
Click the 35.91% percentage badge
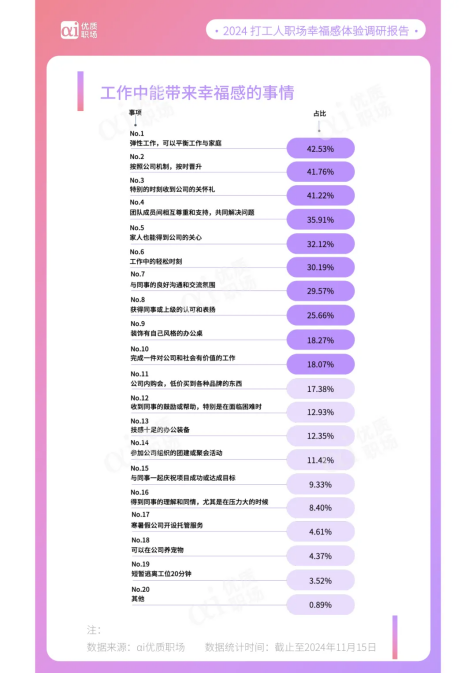pyautogui.click(x=320, y=220)
